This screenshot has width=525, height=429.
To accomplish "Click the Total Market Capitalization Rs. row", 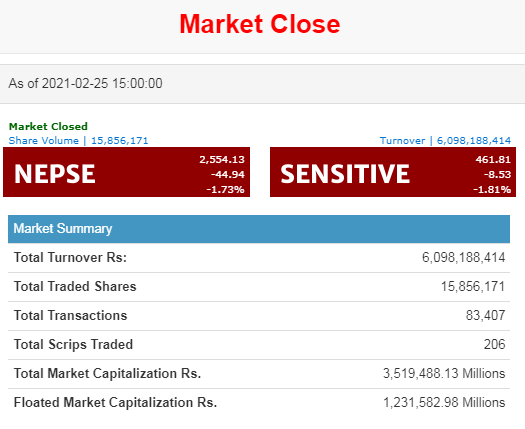I will (x=259, y=374).
